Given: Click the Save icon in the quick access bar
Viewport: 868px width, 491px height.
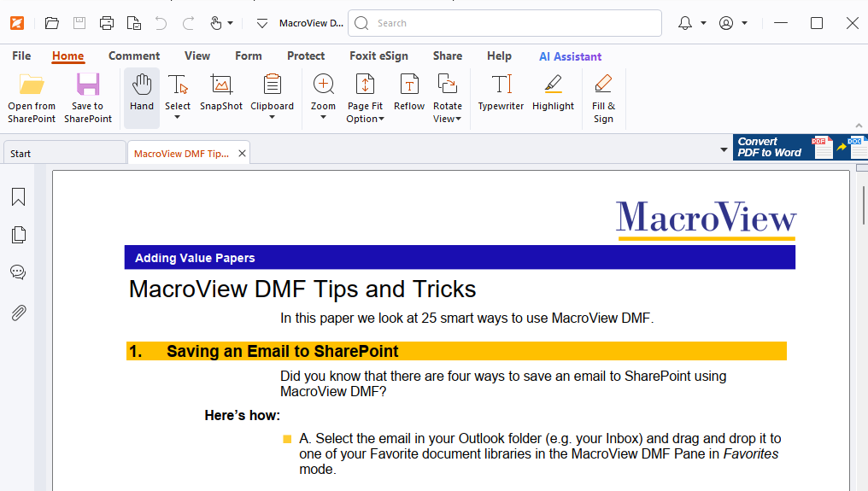Looking at the screenshot, I should (79, 23).
